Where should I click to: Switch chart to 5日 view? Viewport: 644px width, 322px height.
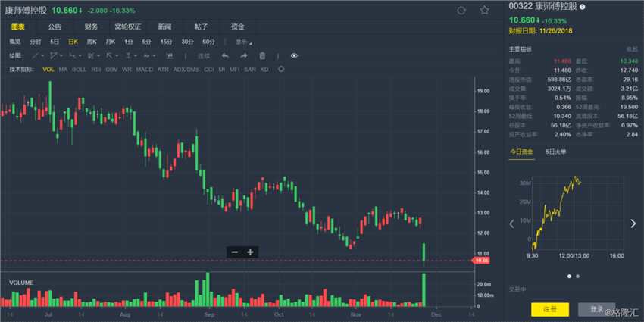(55, 42)
